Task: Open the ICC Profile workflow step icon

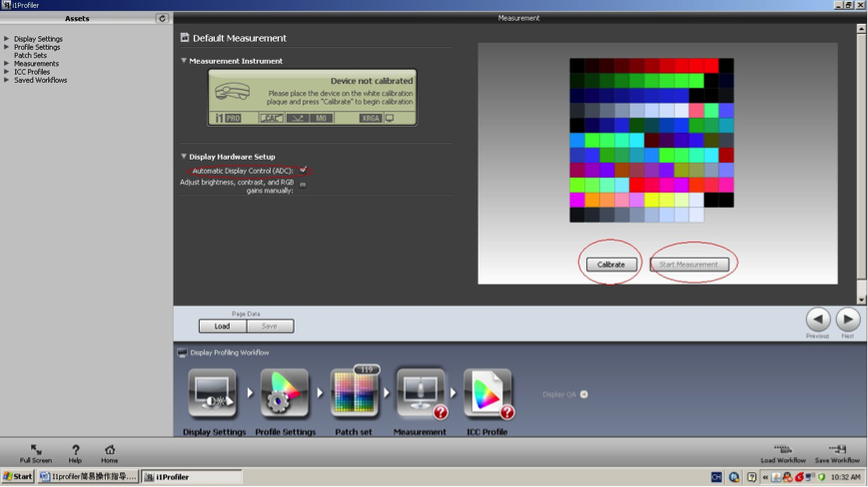Action: pyautogui.click(x=487, y=393)
